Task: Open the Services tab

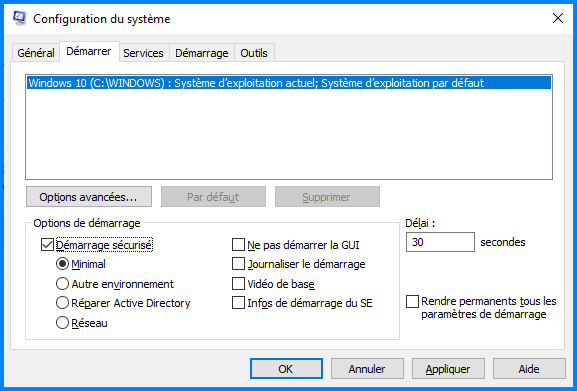Action: coord(143,53)
